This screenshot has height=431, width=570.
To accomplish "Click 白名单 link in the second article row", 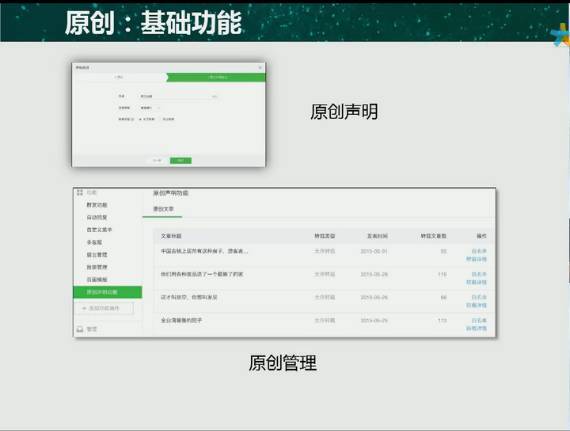I will coord(479,274).
